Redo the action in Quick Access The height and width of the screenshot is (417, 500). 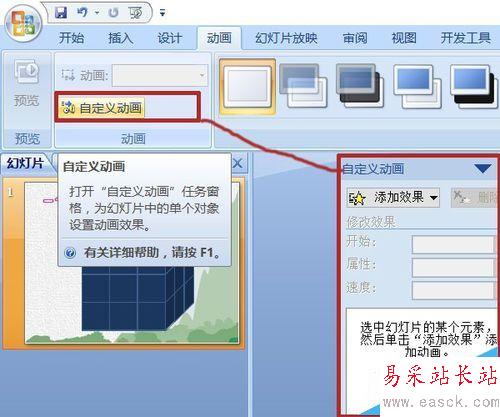[x=114, y=13]
